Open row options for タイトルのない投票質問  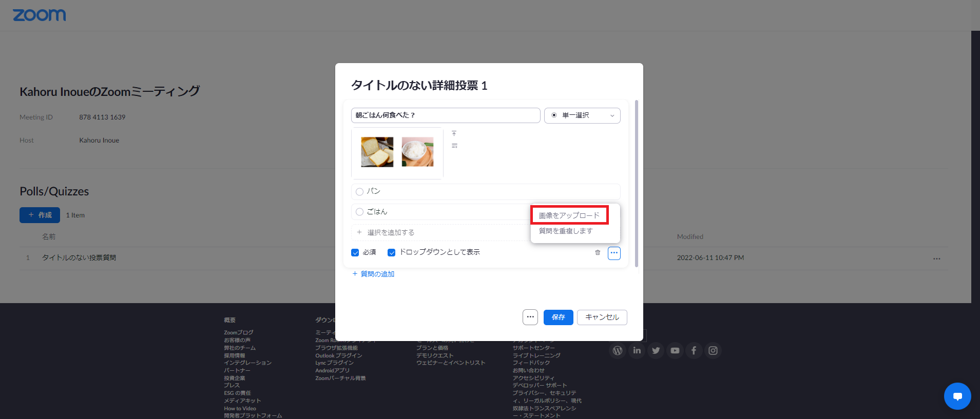pos(936,258)
